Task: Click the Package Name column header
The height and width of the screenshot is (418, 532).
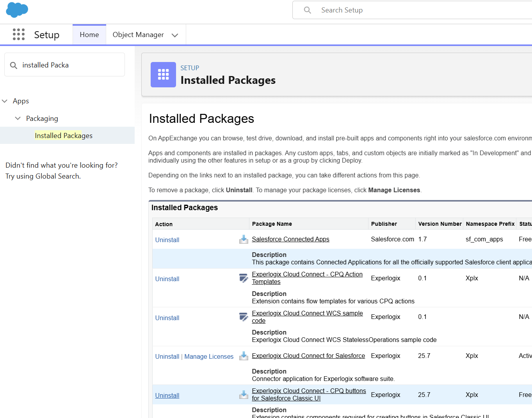Action: [272, 224]
